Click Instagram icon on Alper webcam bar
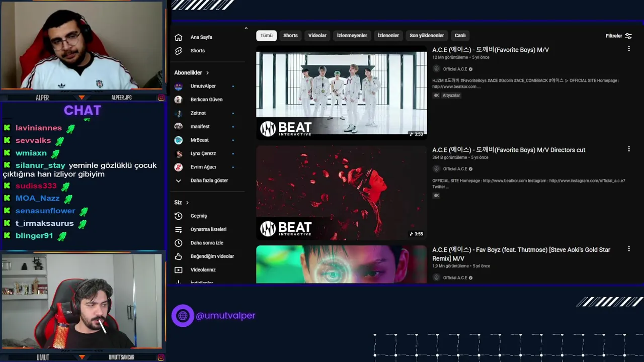The width and height of the screenshot is (644, 362). coord(161,98)
